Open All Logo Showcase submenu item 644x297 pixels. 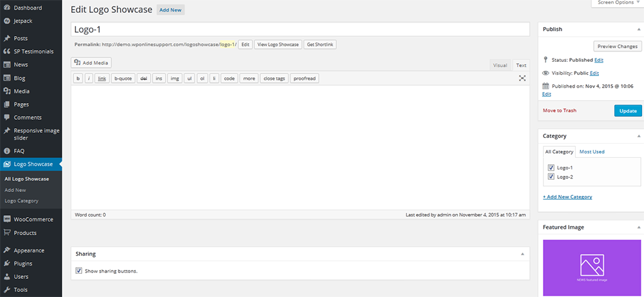(x=26, y=179)
